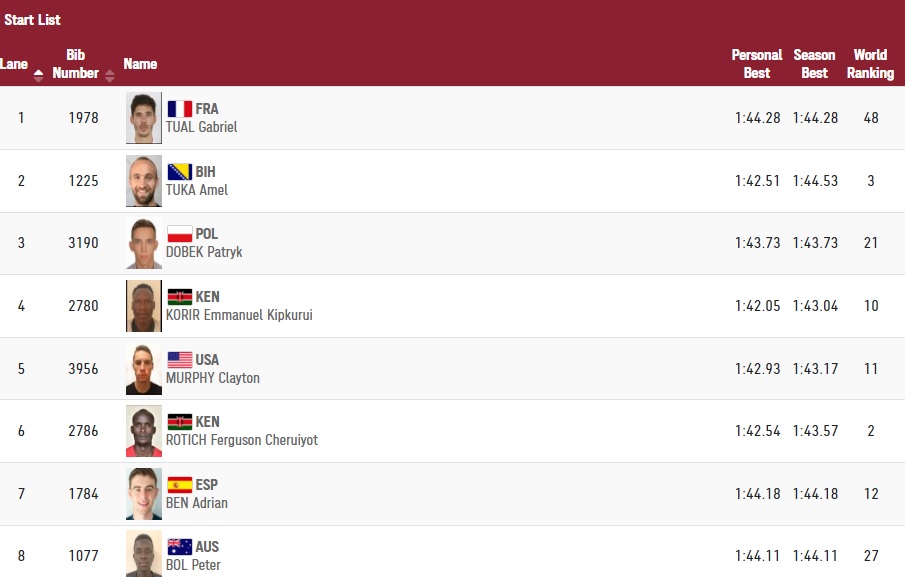Open TUAL Gabriel's athlete profile
The height and width of the screenshot is (577, 905).
pos(201,128)
